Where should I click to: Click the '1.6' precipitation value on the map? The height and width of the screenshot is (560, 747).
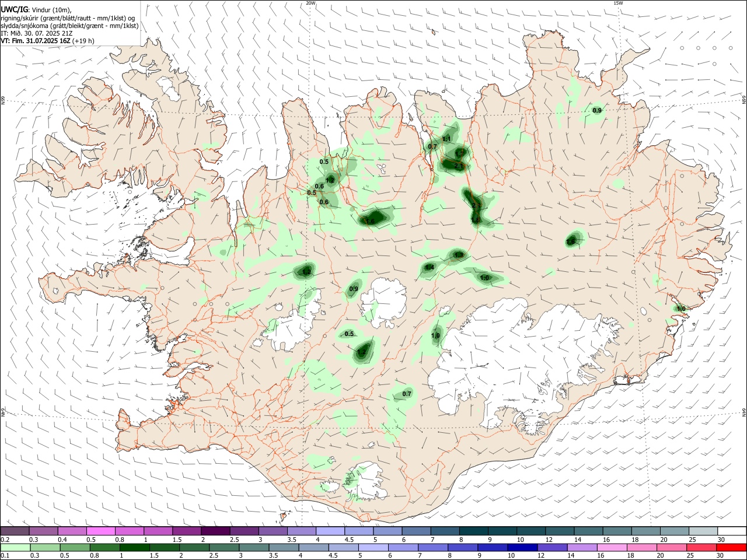pyautogui.click(x=369, y=221)
